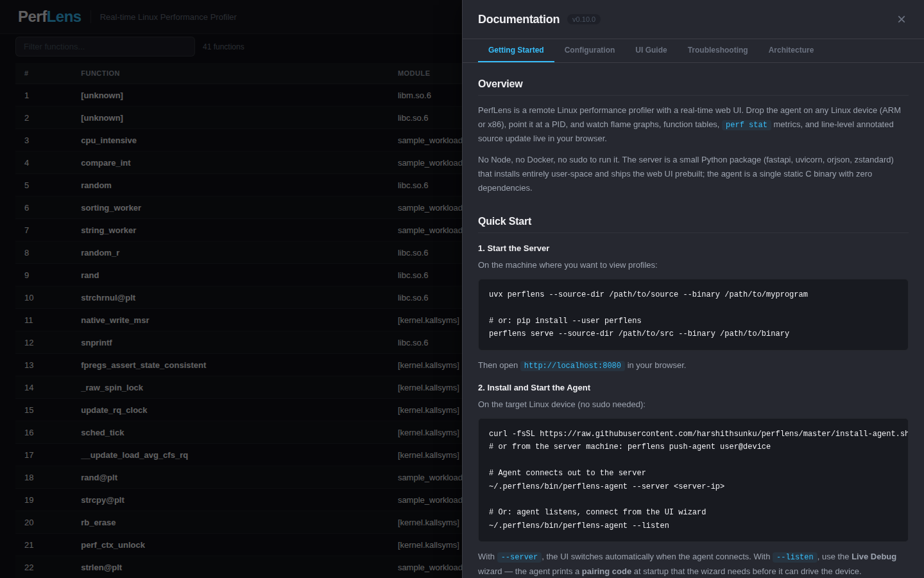Click the http://localhost:8080 link
Image resolution: width=924 pixels, height=578 pixels.
[x=572, y=365]
